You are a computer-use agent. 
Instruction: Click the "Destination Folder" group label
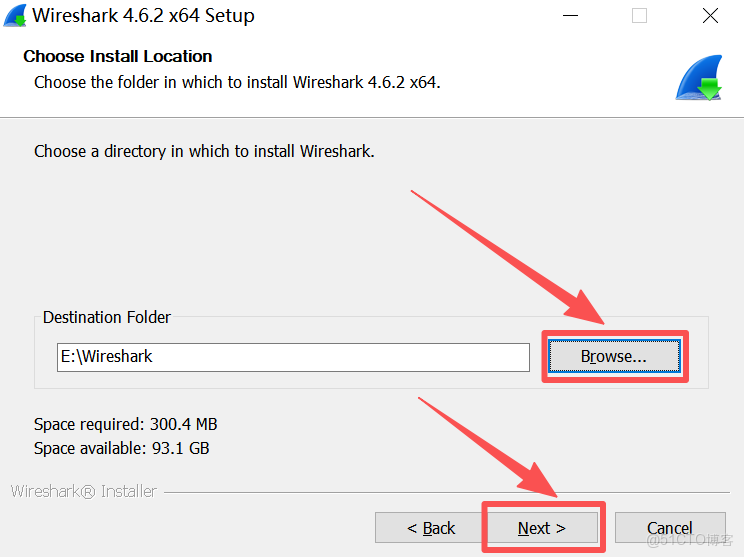point(107,317)
